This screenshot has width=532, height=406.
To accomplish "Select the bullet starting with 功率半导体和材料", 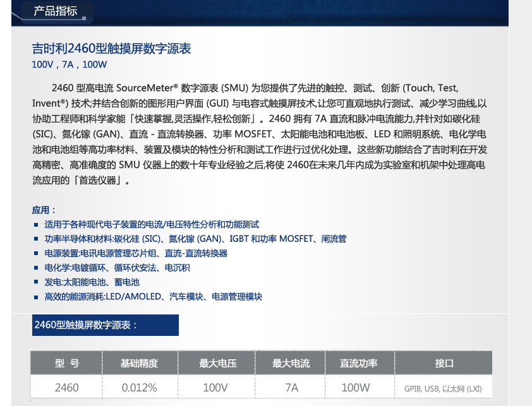I will (195, 239).
